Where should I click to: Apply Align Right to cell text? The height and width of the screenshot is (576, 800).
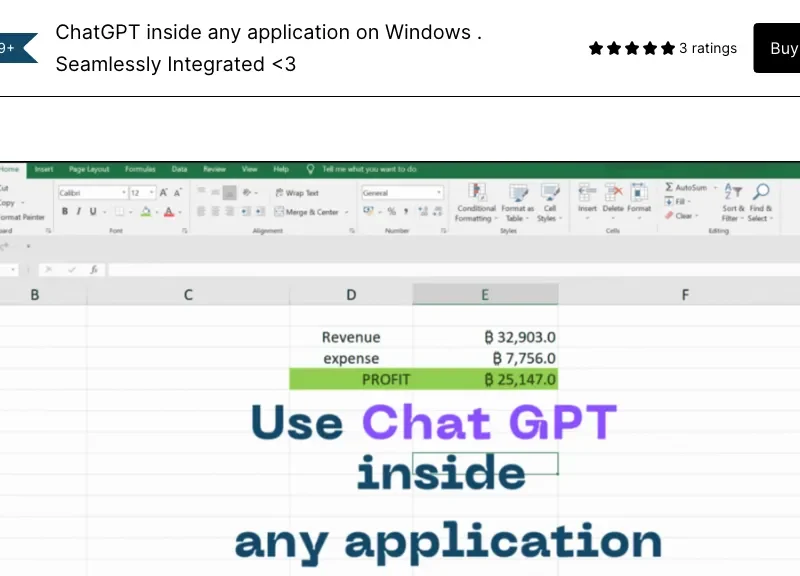pos(230,211)
